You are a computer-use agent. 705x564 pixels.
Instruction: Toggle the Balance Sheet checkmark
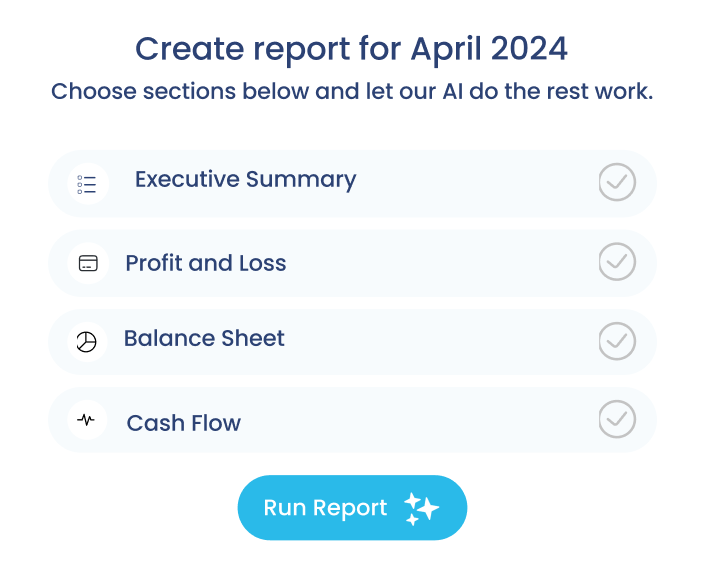click(617, 341)
